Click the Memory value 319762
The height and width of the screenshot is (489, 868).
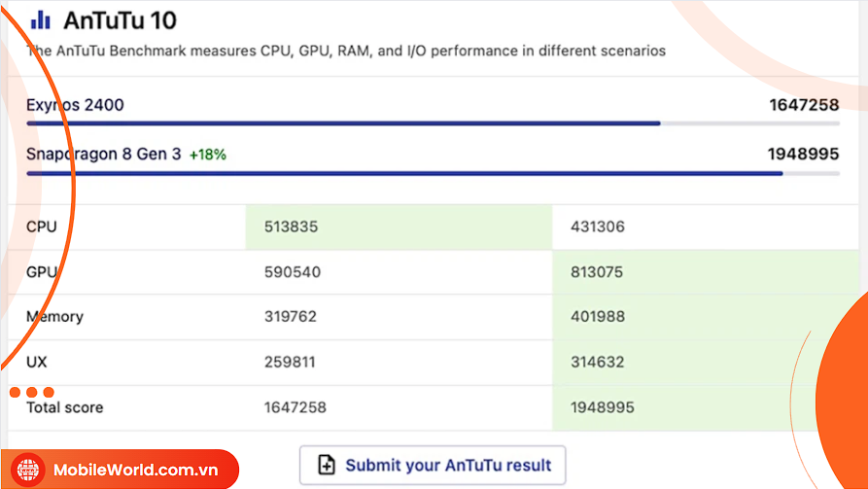[291, 317]
